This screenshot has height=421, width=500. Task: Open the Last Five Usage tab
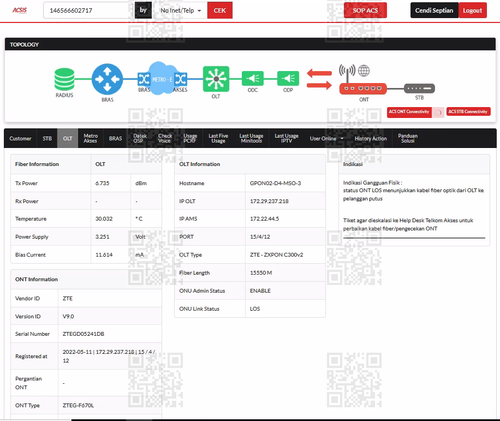[x=218, y=138]
